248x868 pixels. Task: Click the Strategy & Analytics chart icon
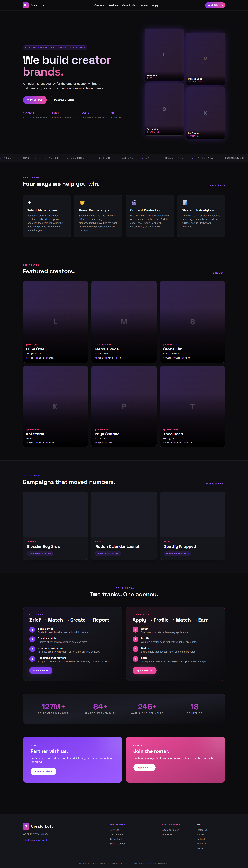click(x=185, y=202)
